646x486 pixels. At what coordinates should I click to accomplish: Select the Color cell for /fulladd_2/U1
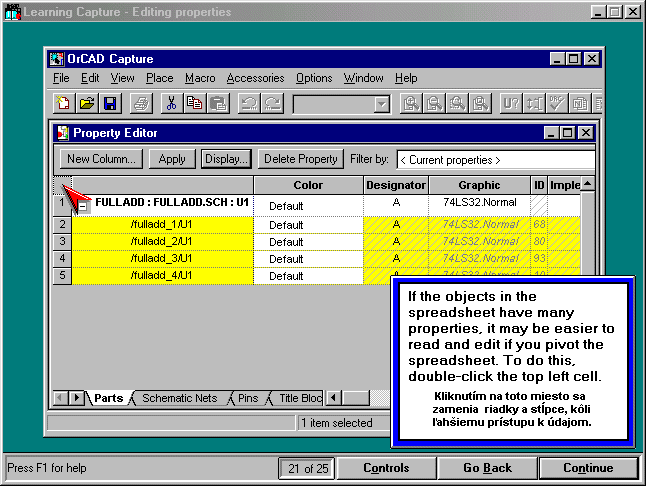click(307, 242)
